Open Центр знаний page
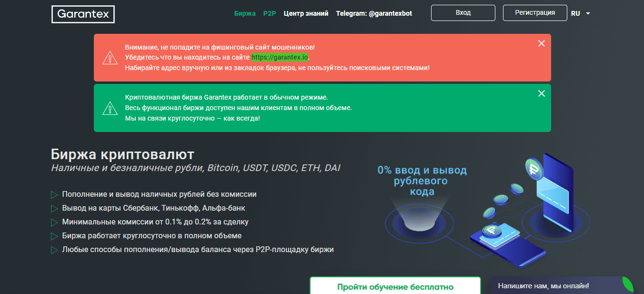This screenshot has height=294, width=644. click(x=306, y=13)
